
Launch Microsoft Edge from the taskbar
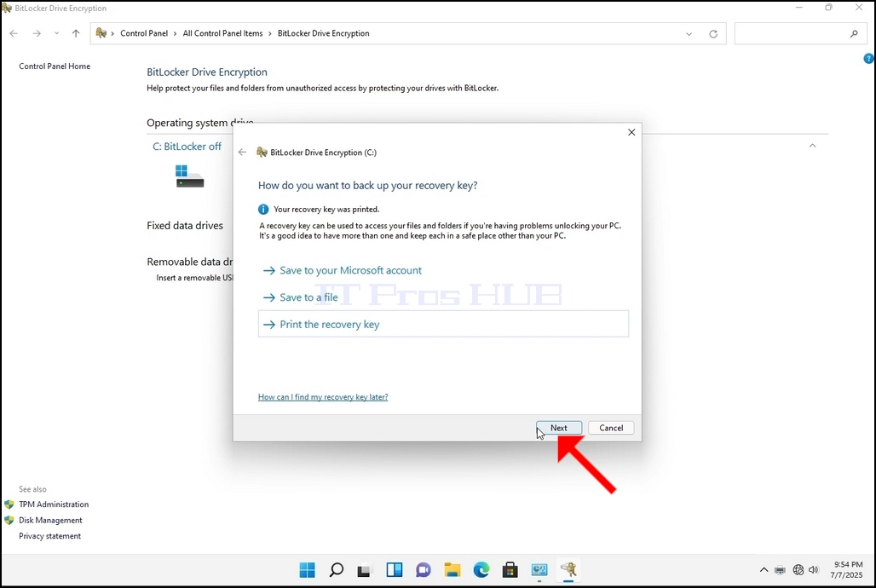(481, 570)
